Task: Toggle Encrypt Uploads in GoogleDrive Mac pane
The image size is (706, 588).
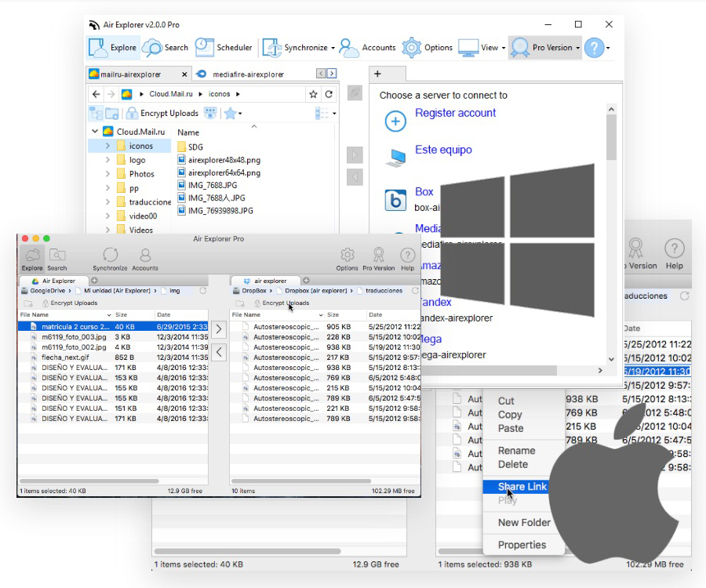Action: (x=69, y=303)
